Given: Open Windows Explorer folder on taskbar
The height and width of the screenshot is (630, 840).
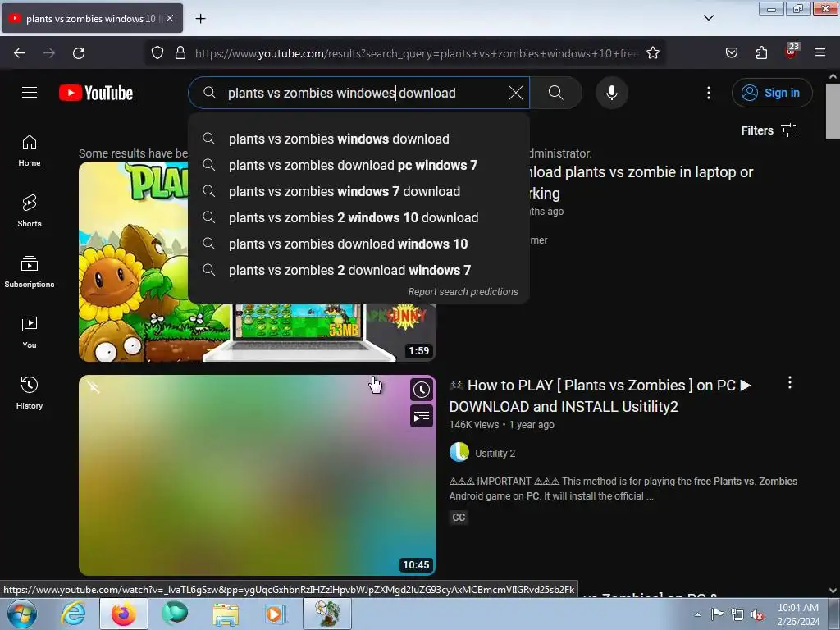Looking at the screenshot, I should coord(226,614).
